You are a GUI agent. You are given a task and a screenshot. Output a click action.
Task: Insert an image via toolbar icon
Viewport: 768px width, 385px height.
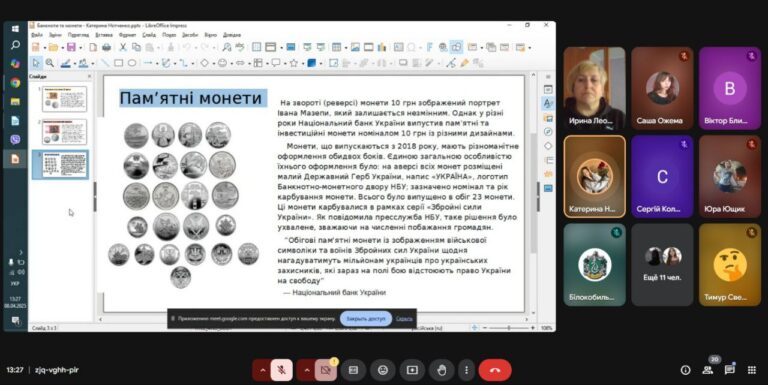pos(355,48)
